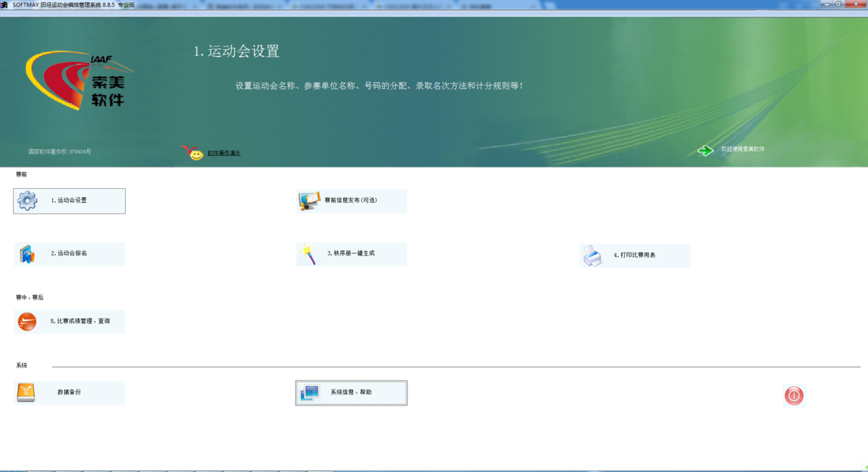Click the red power exit icon
Viewport: 868px width, 472px height.
794,395
